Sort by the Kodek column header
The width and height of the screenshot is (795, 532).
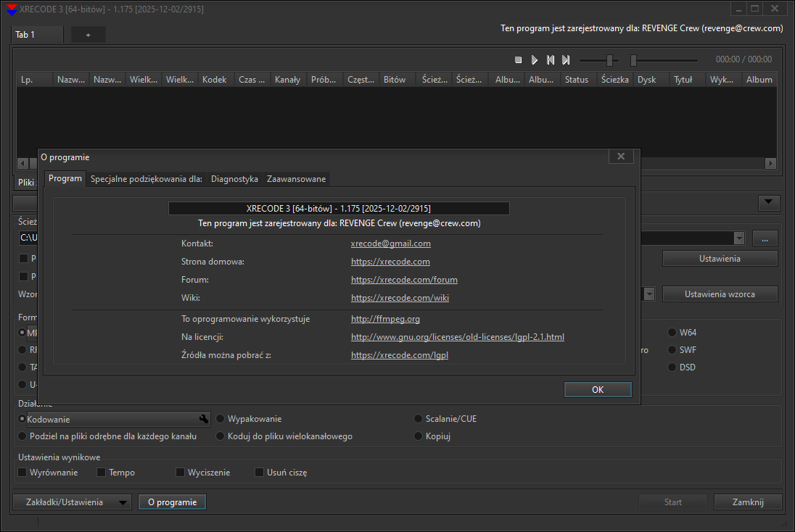[216, 80]
